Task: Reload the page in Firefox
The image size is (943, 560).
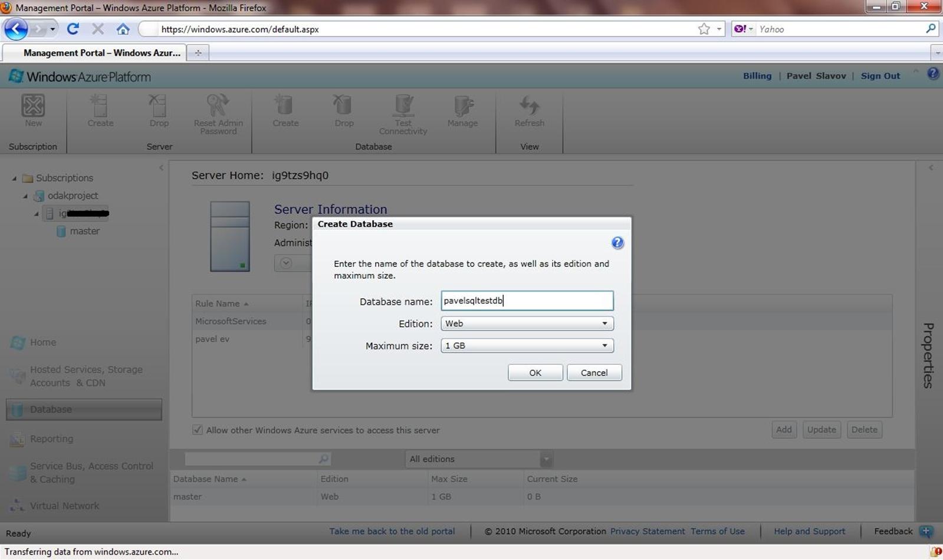Action: (73, 29)
